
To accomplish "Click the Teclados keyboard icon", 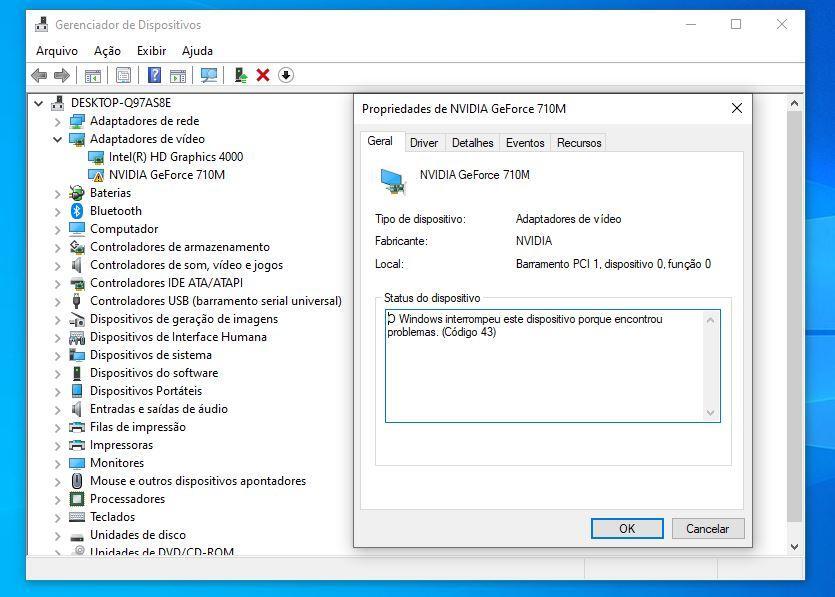I will click(x=77, y=517).
